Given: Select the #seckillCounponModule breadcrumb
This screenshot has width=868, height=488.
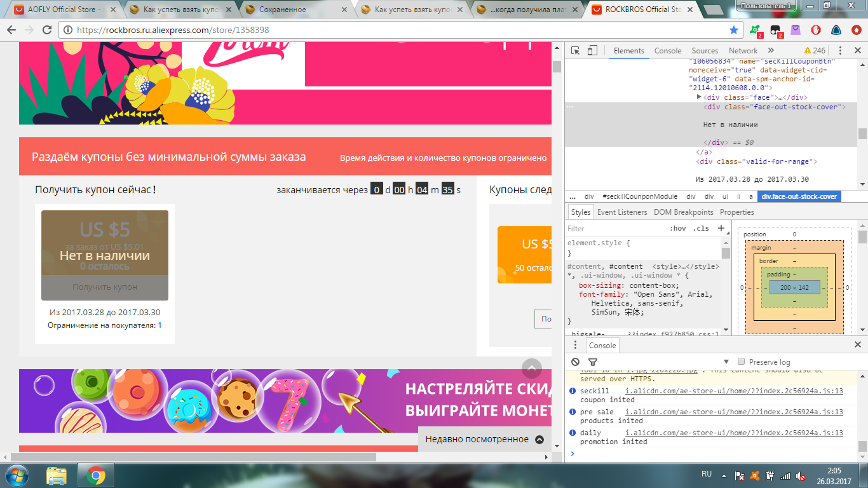Looking at the screenshot, I should 640,196.
